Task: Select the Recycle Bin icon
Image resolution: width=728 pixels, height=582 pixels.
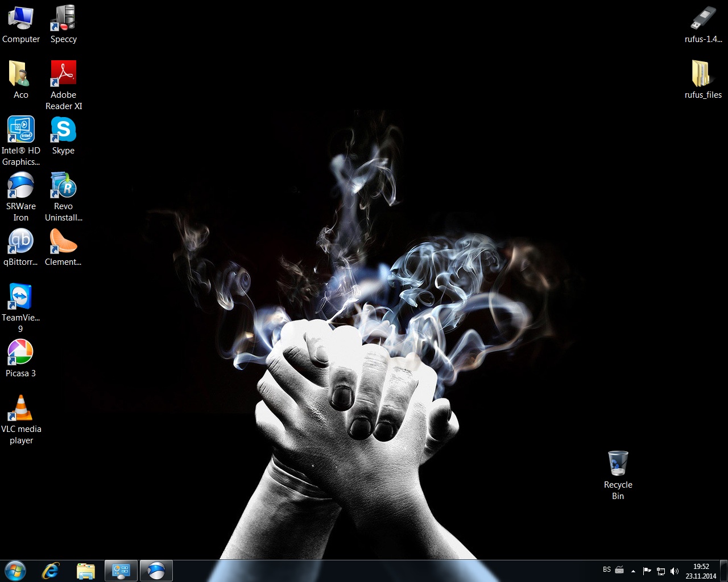Action: (618, 476)
